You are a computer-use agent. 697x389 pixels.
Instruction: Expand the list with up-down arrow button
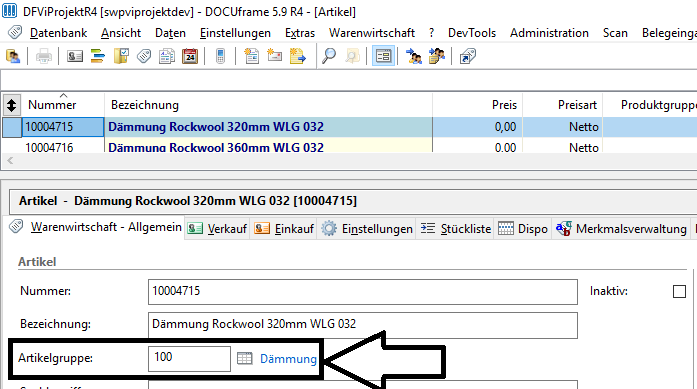click(x=12, y=105)
